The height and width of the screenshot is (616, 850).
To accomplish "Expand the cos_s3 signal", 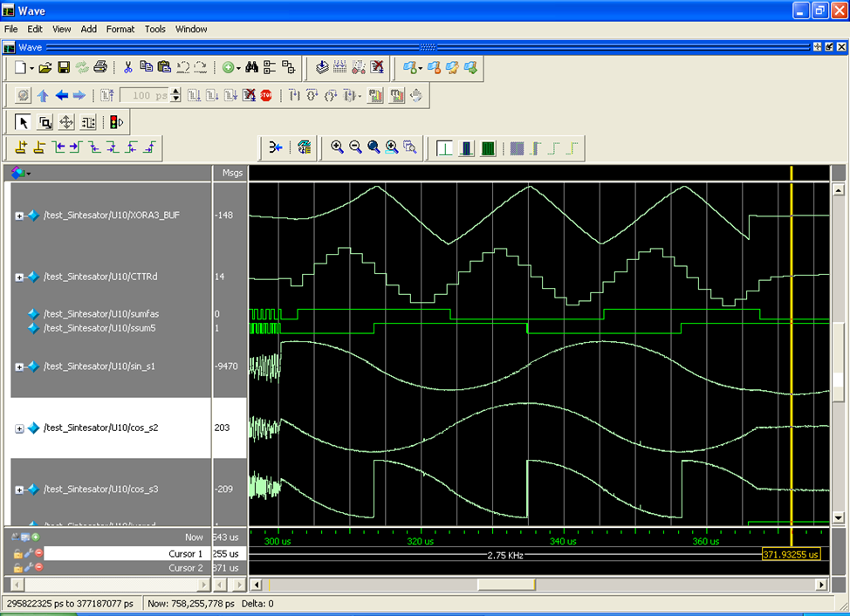I will [19, 489].
